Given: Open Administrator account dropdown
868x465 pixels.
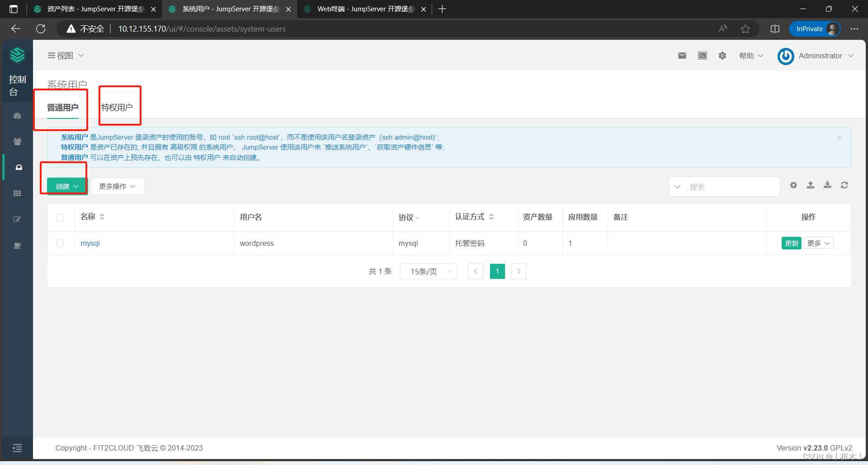Looking at the screenshot, I should tap(826, 56).
